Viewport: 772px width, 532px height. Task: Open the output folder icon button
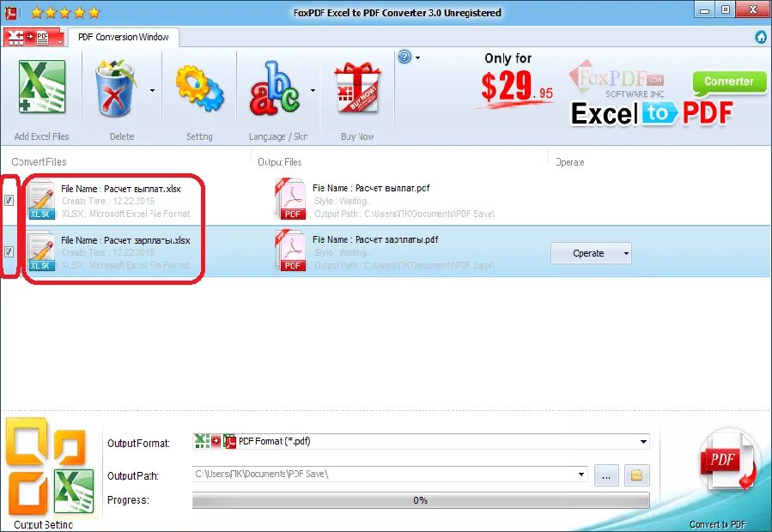[636, 475]
